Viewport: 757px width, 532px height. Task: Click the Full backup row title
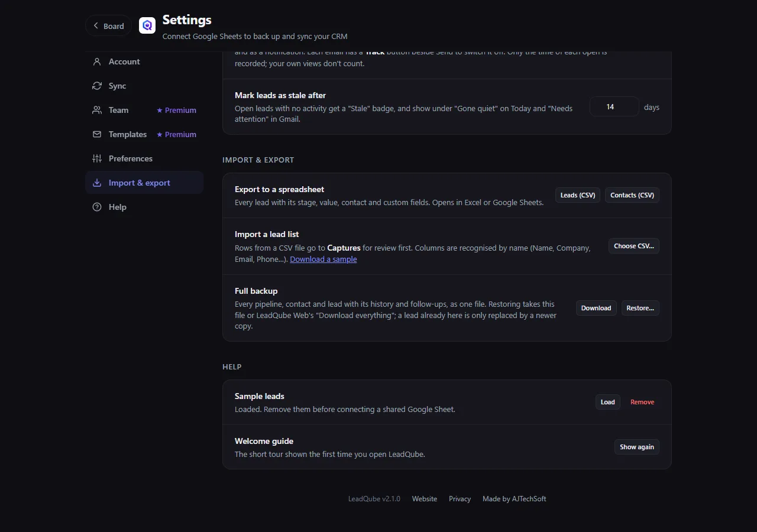tap(256, 291)
